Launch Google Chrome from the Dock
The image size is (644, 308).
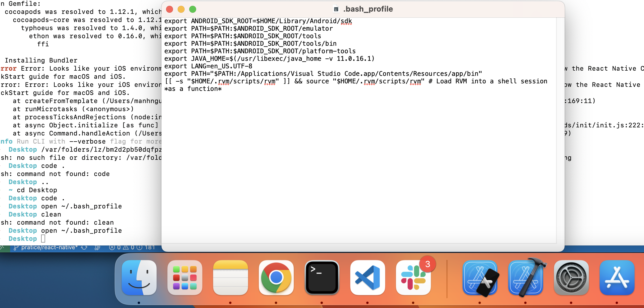(x=276, y=278)
